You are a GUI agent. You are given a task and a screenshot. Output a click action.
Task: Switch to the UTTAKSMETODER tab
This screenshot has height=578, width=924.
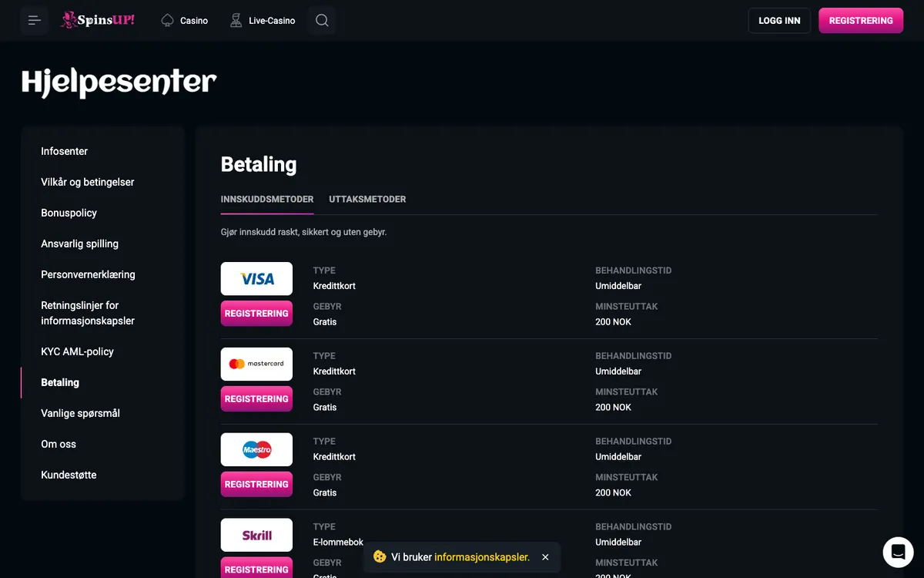tap(367, 199)
